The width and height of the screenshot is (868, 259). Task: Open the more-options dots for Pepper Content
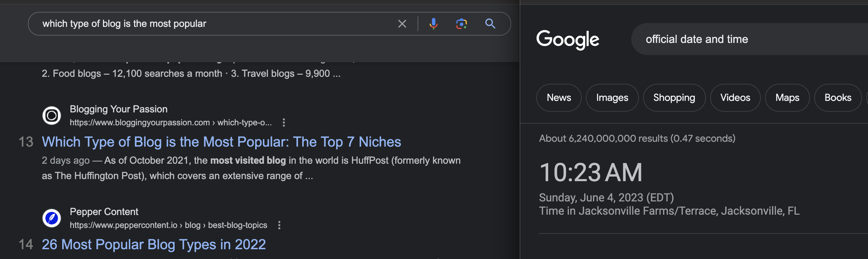coord(279,225)
